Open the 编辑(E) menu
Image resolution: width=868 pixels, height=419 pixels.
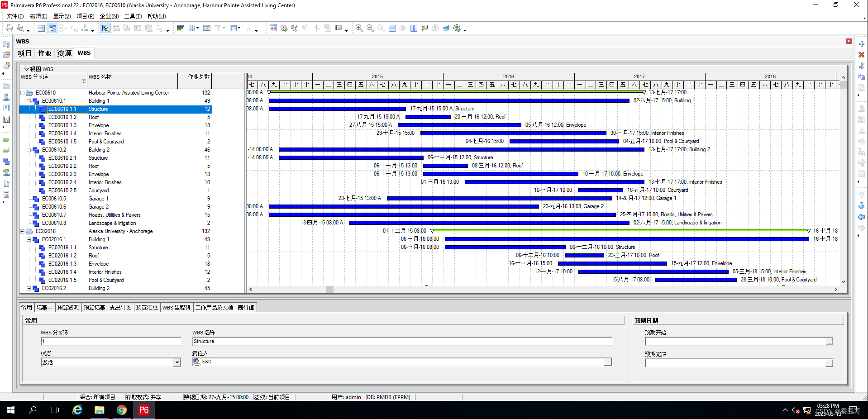click(x=38, y=16)
